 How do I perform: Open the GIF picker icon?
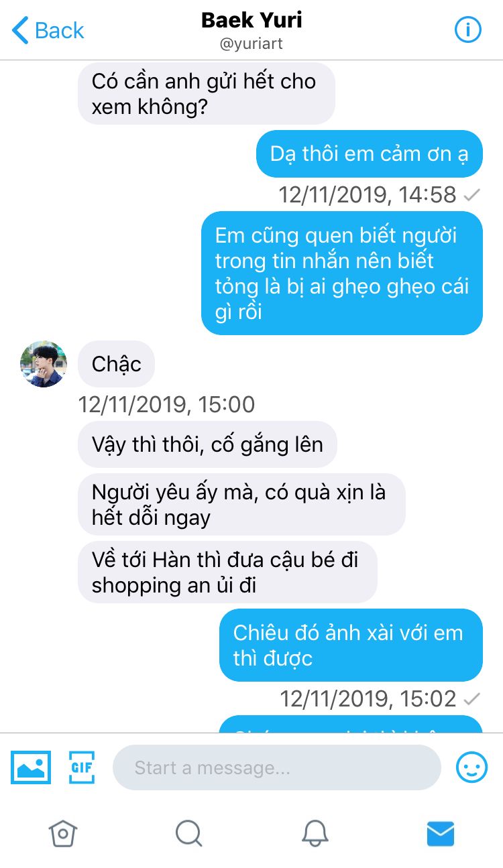pos(82,767)
